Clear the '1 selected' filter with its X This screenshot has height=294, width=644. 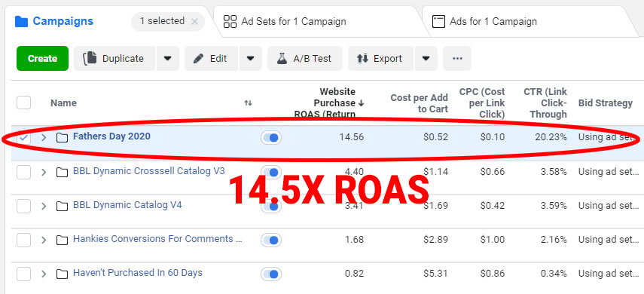coord(195,21)
